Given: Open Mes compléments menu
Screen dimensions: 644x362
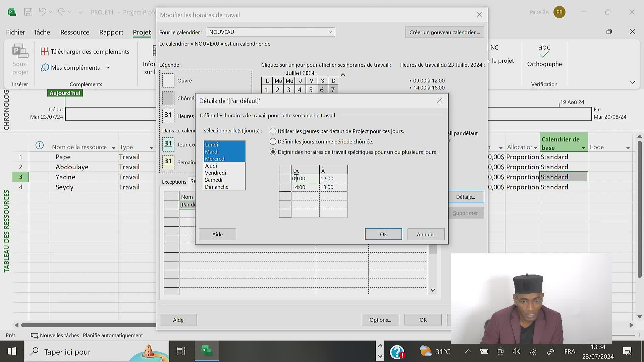Looking at the screenshot, I should tap(75, 68).
